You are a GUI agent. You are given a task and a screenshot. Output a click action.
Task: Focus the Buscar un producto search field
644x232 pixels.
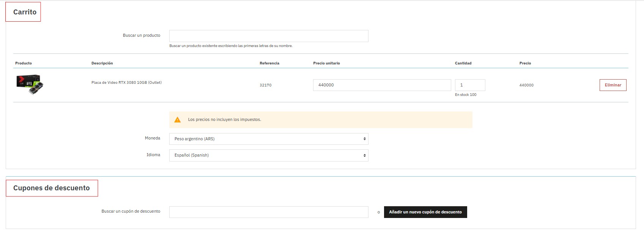(x=268, y=36)
